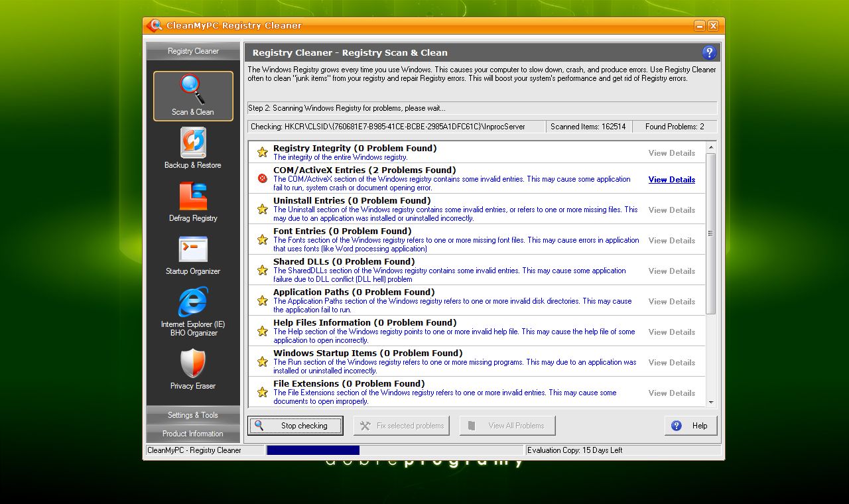Click the Step 2 scanning status message
Image resolution: width=849 pixels, height=504 pixels.
coord(482,108)
